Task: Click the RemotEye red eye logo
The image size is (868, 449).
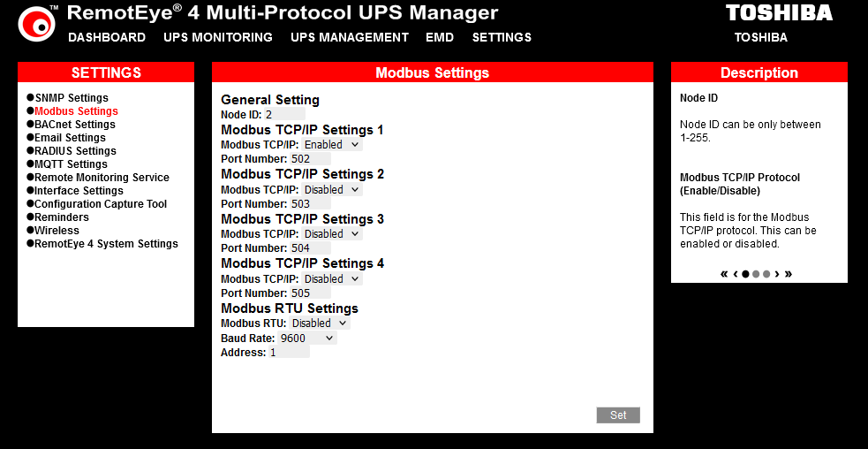Action: coord(37,24)
